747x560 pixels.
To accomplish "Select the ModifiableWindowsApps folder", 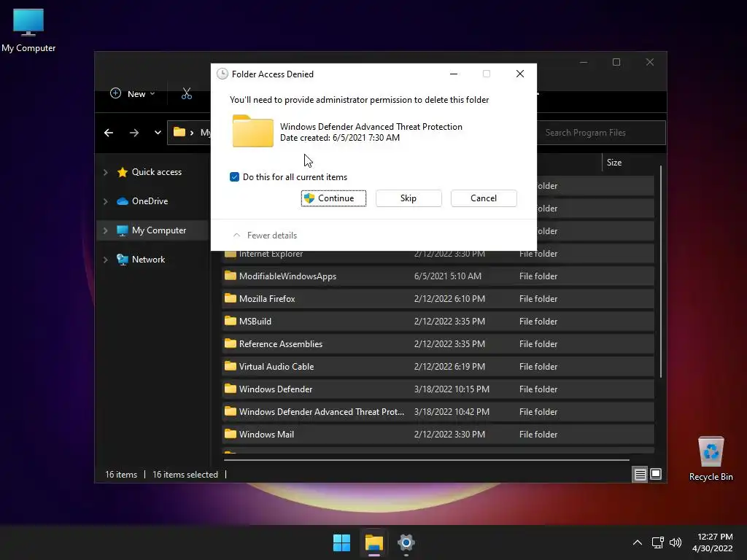I will 438,276.
